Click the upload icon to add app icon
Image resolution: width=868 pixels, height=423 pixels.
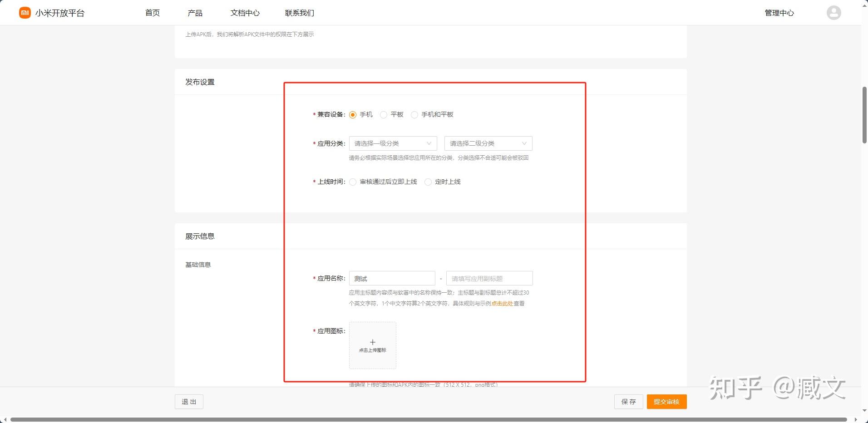click(372, 345)
